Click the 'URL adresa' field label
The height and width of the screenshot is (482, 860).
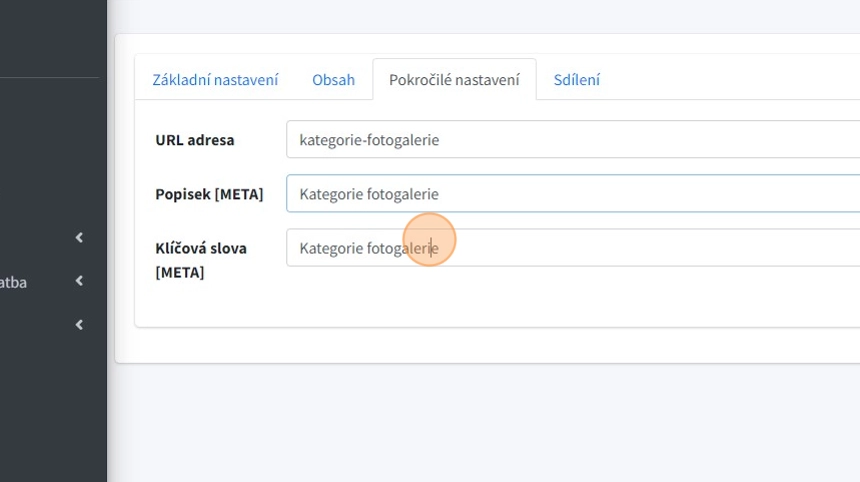195,140
